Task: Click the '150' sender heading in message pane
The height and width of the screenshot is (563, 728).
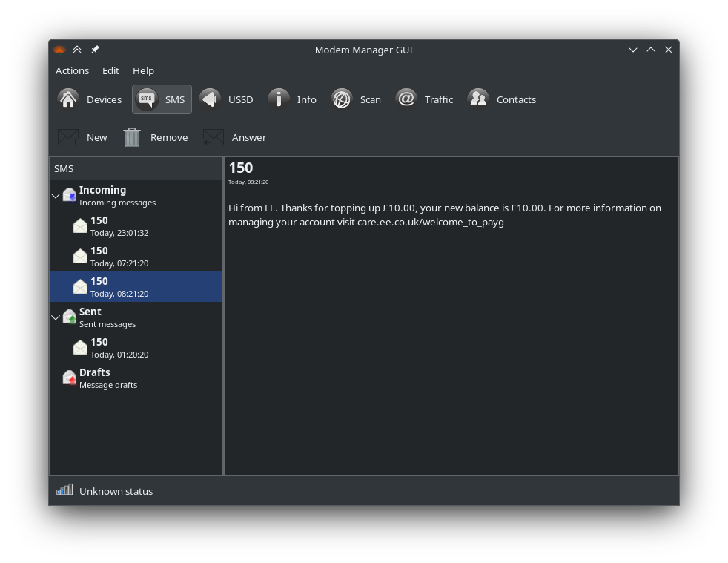Action: (x=240, y=168)
